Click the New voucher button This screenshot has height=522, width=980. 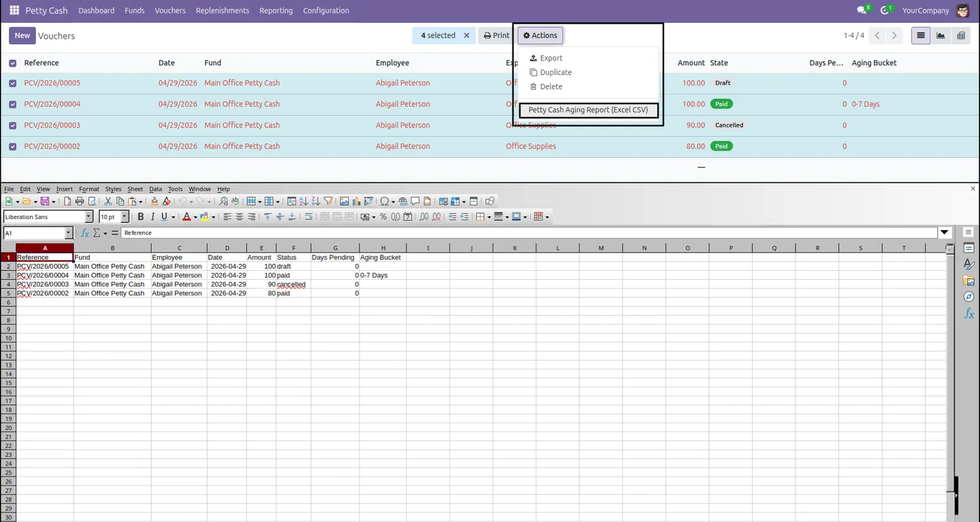click(x=22, y=35)
